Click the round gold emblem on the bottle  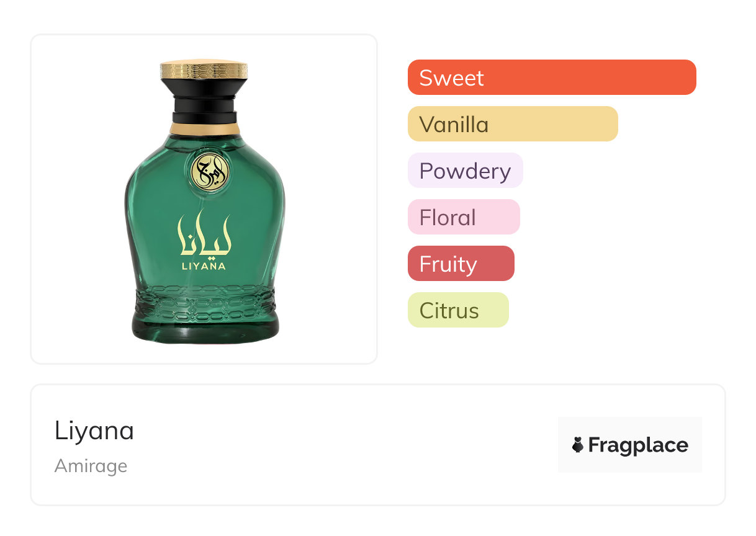tap(210, 171)
